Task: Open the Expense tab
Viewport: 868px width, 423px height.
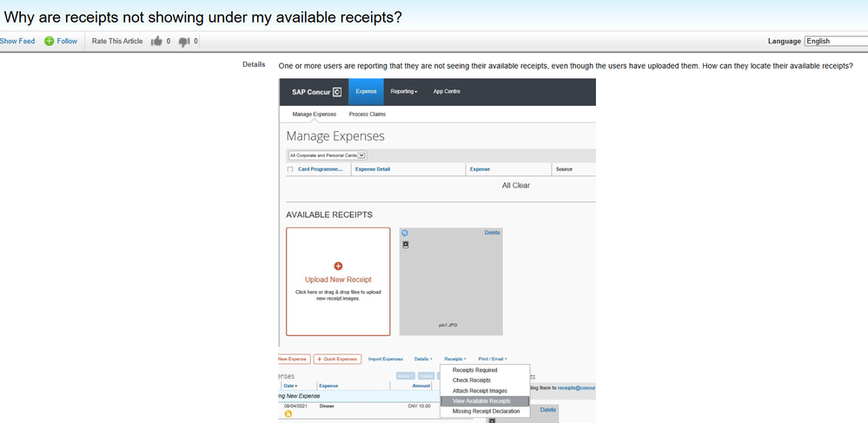Action: point(366,92)
